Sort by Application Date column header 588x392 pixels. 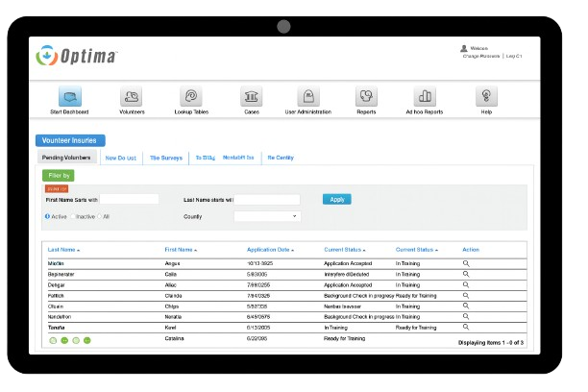[270, 250]
